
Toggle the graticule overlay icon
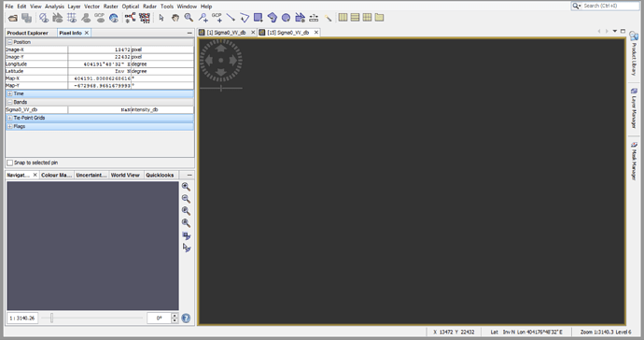pyautogui.click(x=72, y=18)
